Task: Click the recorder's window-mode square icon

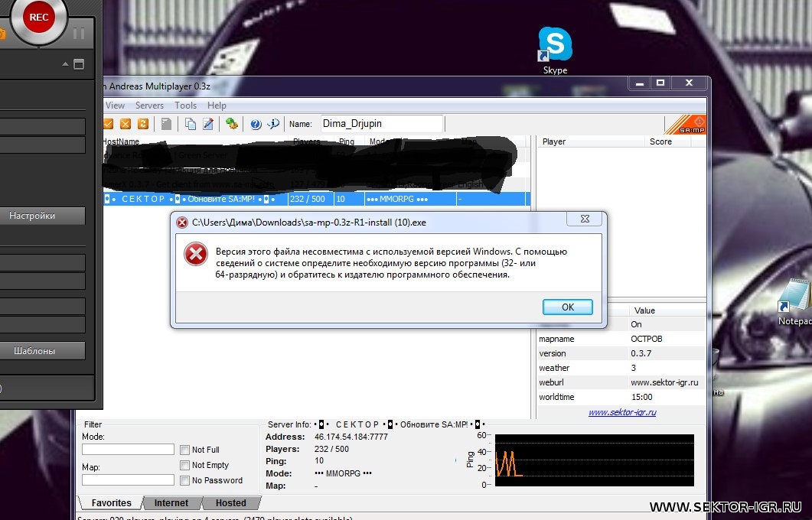Action: pyautogui.click(x=79, y=64)
